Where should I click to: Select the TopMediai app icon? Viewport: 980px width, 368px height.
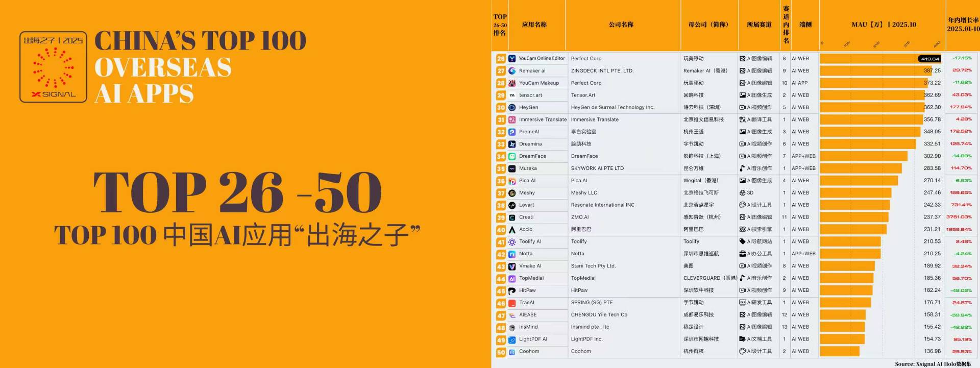tap(512, 279)
